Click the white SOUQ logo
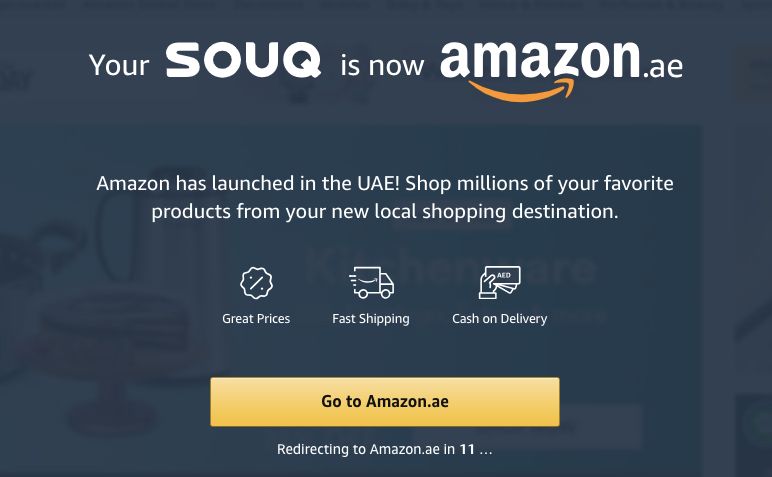This screenshot has width=772, height=477. [x=243, y=60]
